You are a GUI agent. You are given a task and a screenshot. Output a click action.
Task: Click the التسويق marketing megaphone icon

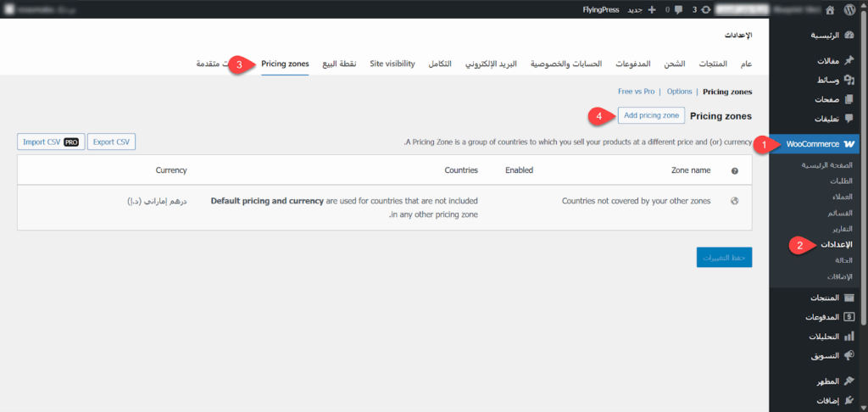pyautogui.click(x=849, y=354)
